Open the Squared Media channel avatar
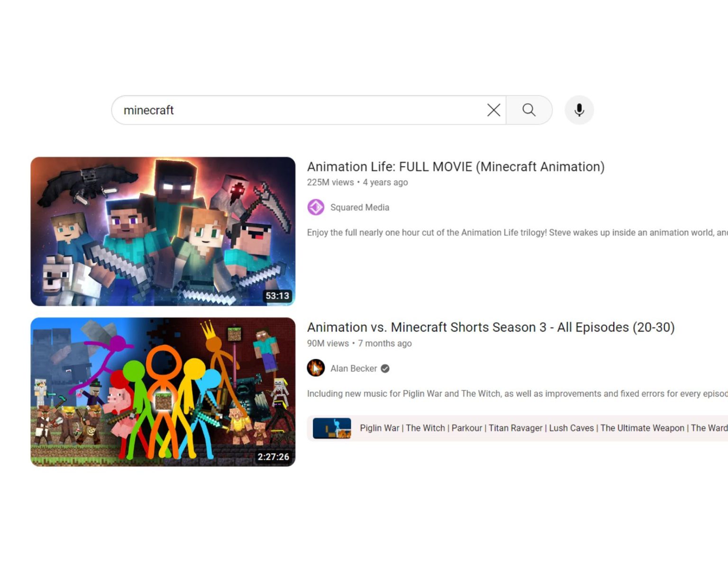Screen dimensions: 728x563 coord(316,207)
